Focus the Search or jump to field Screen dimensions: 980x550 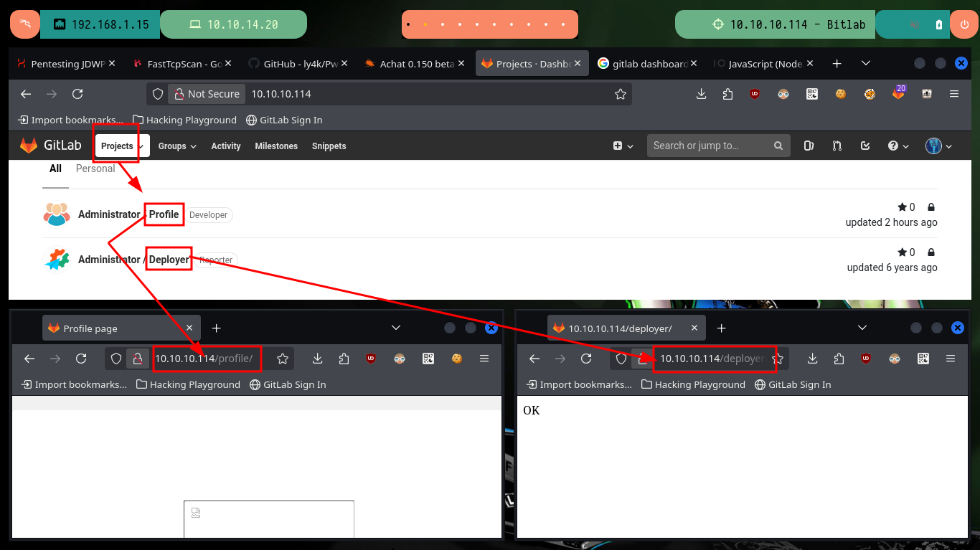coord(719,146)
